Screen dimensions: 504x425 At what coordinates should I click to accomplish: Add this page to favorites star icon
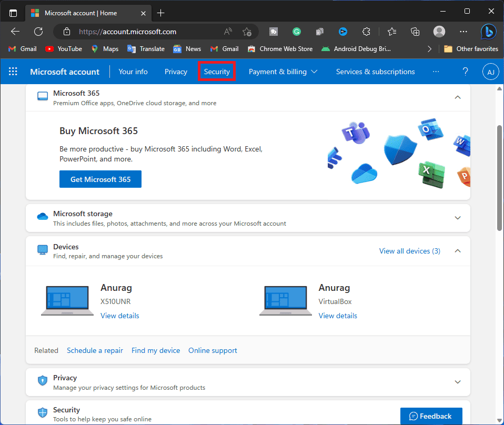click(x=247, y=32)
